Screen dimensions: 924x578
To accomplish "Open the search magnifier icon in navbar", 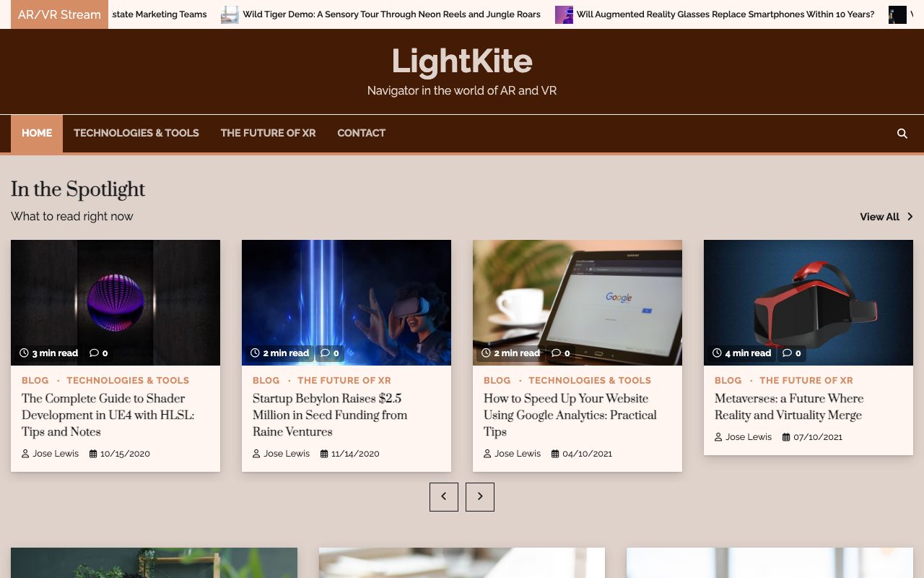I will pyautogui.click(x=902, y=134).
